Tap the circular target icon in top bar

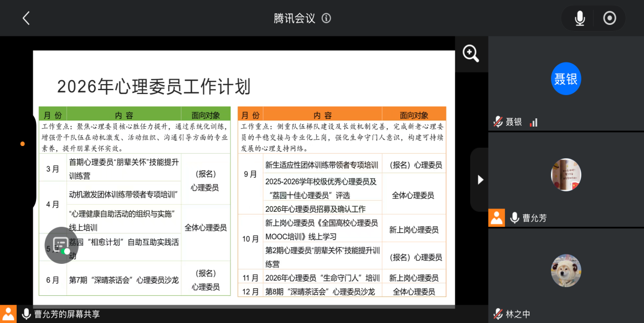[x=610, y=18]
